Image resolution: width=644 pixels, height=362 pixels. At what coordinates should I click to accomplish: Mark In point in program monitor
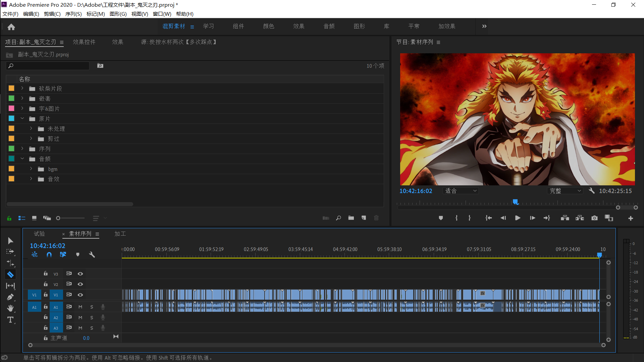(457, 218)
